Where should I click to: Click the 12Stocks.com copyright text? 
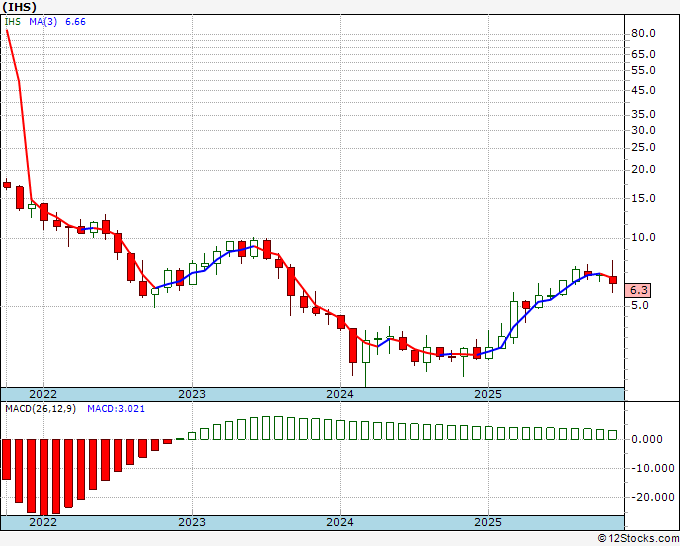coord(638,539)
